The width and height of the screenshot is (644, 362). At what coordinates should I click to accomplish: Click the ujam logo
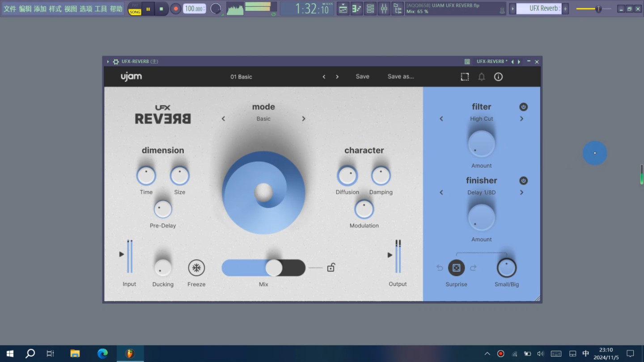pos(131,77)
